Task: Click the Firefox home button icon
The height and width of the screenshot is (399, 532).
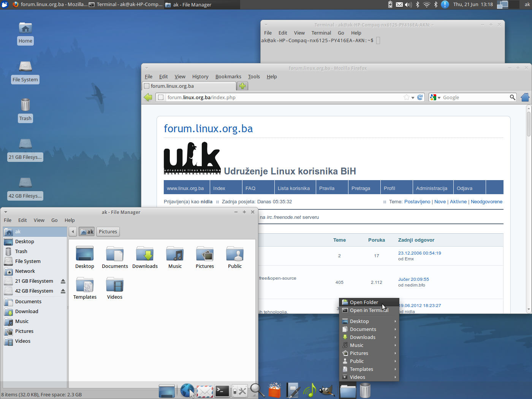Action: [x=525, y=97]
